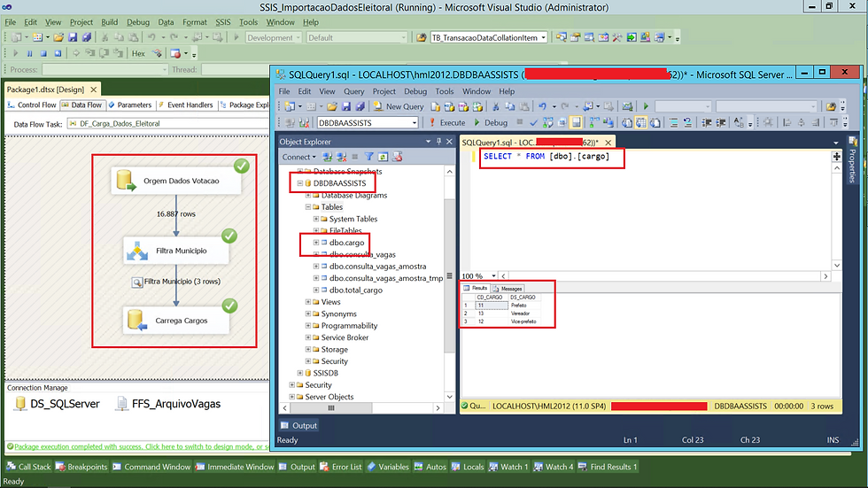868x488 pixels.
Task: Click the filter icon in Object Explorer
Action: 368,157
